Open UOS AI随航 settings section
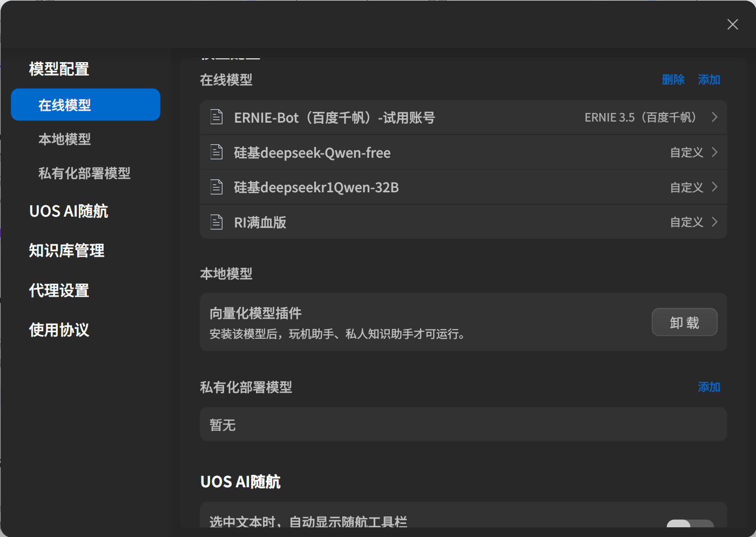Viewport: 756px width, 537px height. point(68,211)
